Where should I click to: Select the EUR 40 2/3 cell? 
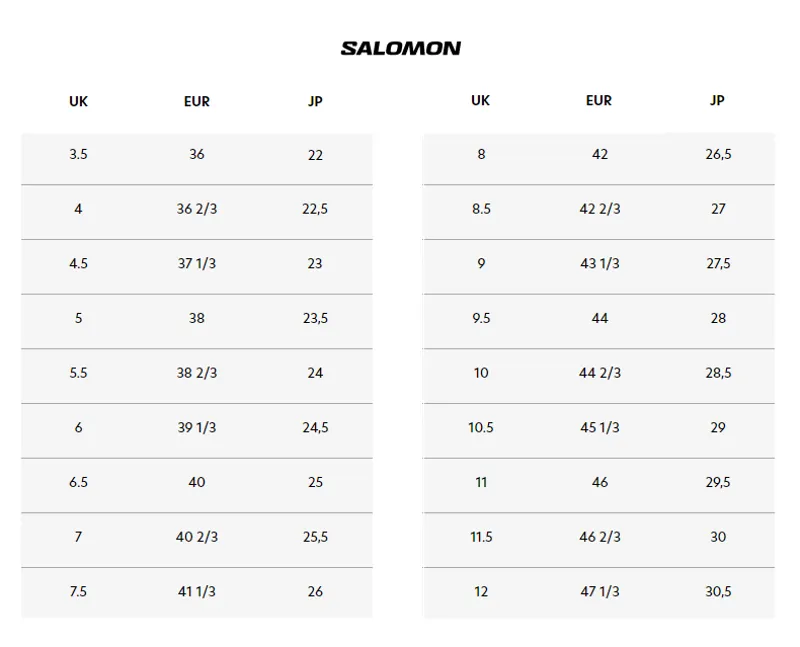pyautogui.click(x=197, y=536)
